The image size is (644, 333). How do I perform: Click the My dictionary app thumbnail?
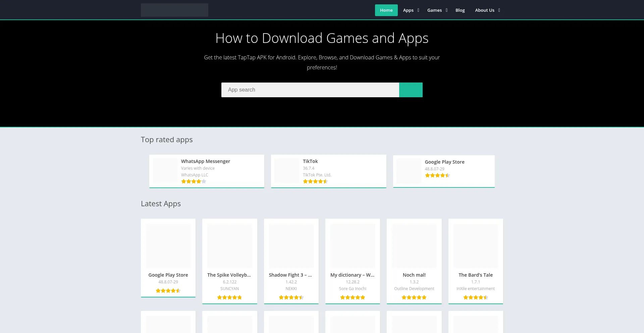click(353, 246)
